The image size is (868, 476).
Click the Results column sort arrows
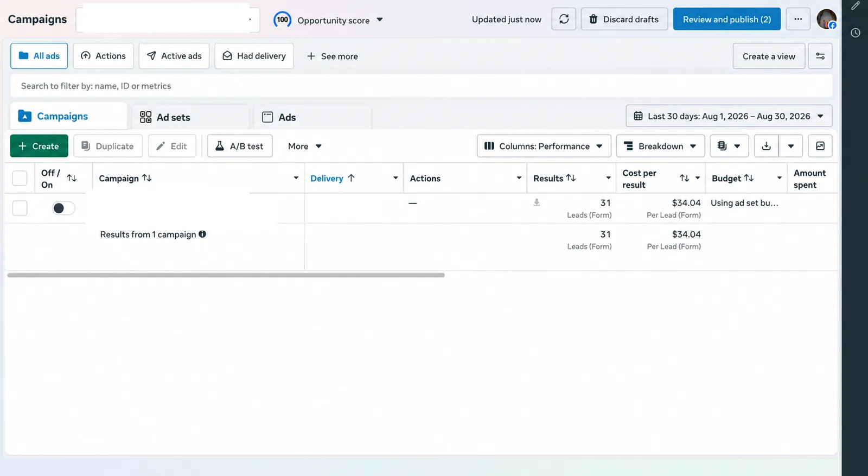click(x=571, y=178)
